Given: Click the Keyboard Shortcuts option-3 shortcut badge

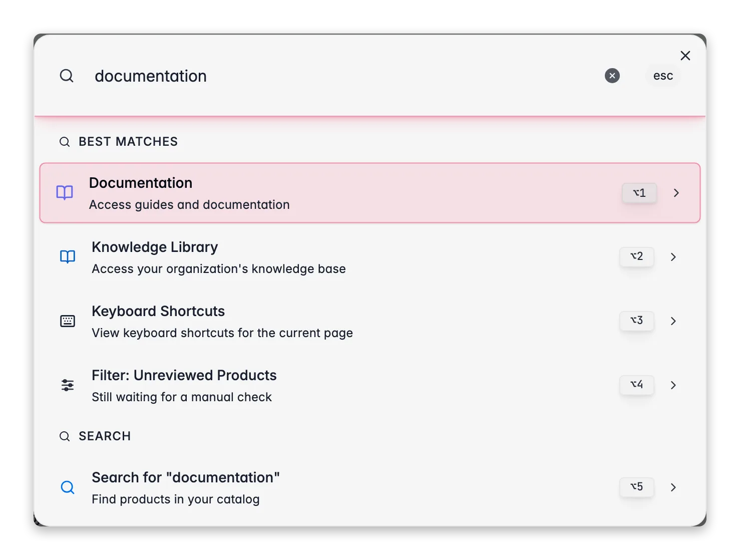Looking at the screenshot, I should click(636, 321).
